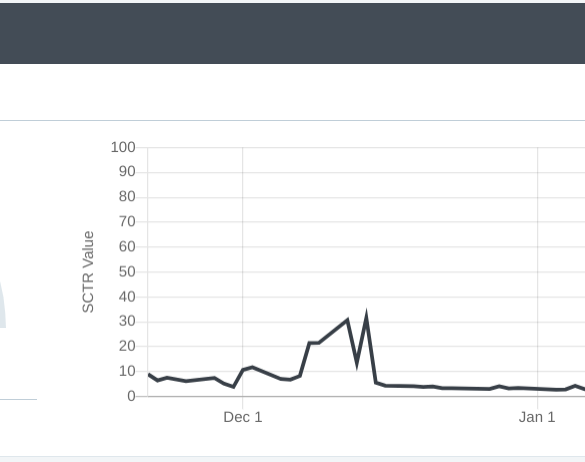The height and width of the screenshot is (462, 585).
Task: Click the 0 tick label on y-axis
Action: pyautogui.click(x=131, y=396)
